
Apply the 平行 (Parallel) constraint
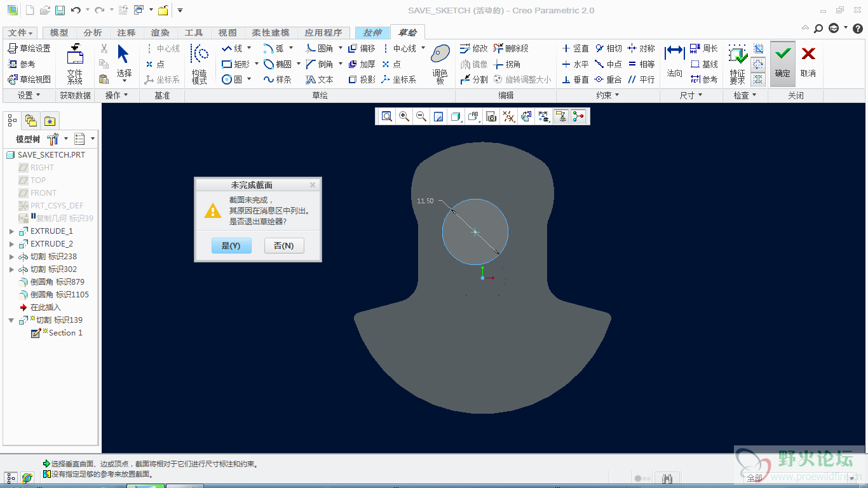coord(641,79)
